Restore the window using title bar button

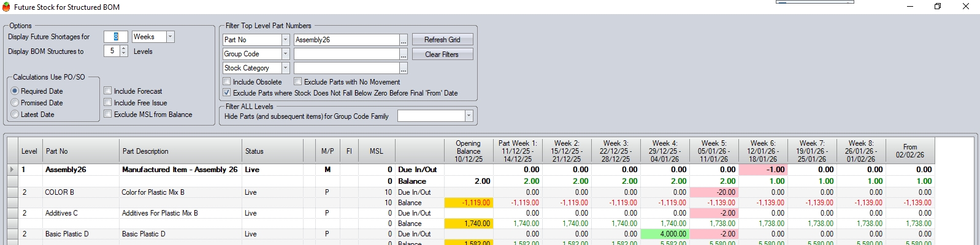tap(937, 7)
